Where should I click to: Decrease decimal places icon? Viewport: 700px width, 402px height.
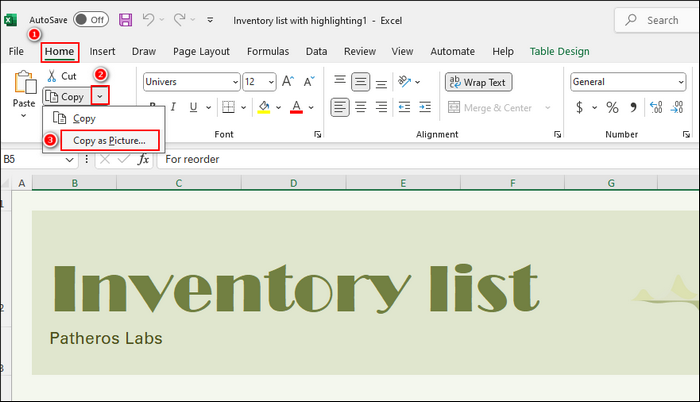tap(677, 107)
